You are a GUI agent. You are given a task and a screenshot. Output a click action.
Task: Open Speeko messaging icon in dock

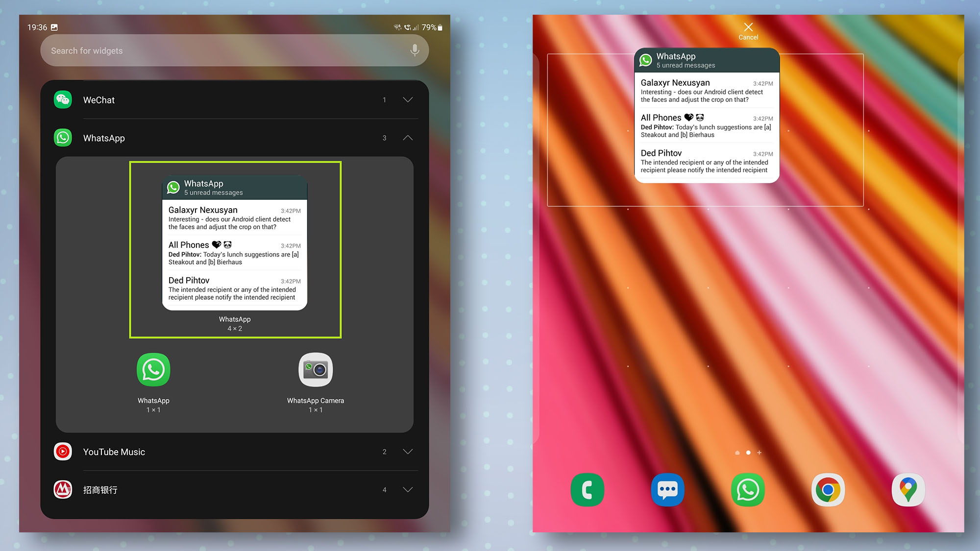point(668,488)
